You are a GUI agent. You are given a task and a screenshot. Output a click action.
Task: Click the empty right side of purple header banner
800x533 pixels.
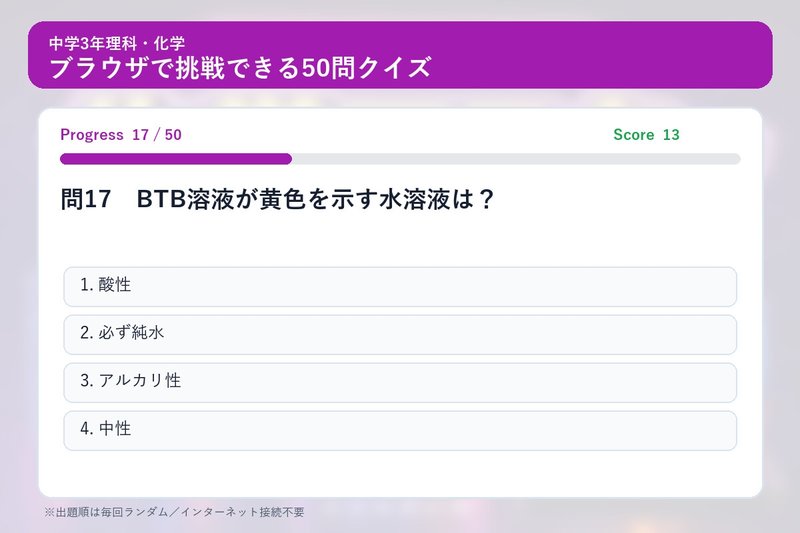click(x=602, y=55)
